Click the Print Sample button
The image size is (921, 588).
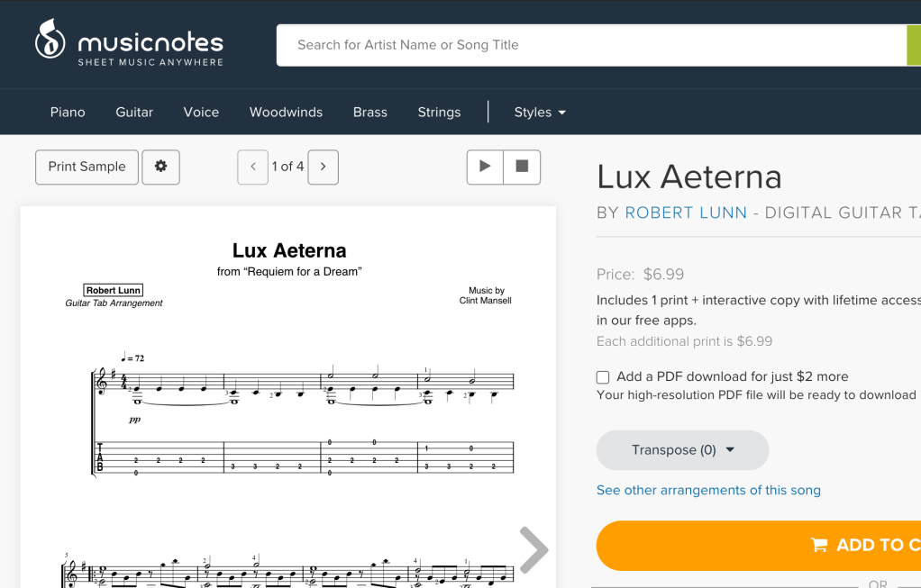[x=87, y=167]
